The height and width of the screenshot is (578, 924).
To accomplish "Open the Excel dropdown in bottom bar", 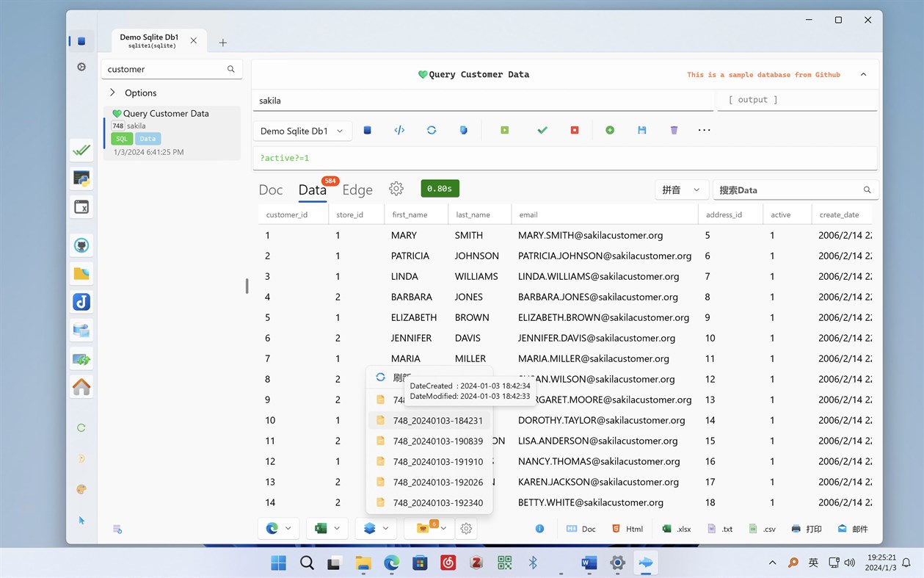I will point(327,528).
